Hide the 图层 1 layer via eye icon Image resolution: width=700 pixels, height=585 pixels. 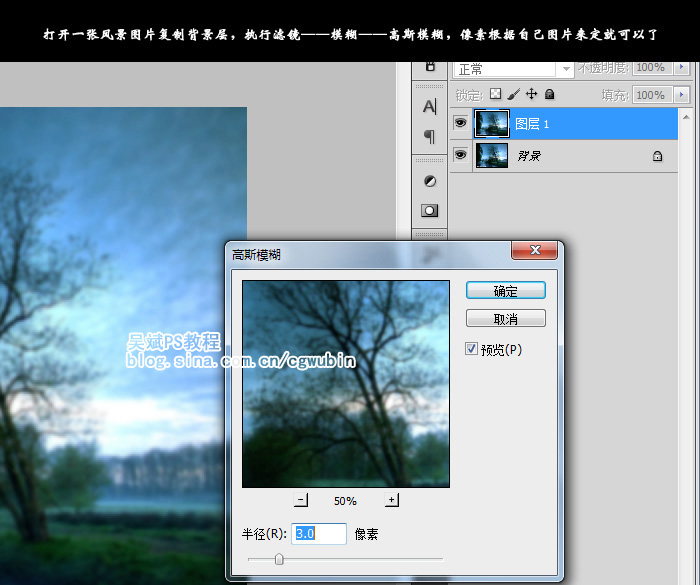click(x=460, y=123)
